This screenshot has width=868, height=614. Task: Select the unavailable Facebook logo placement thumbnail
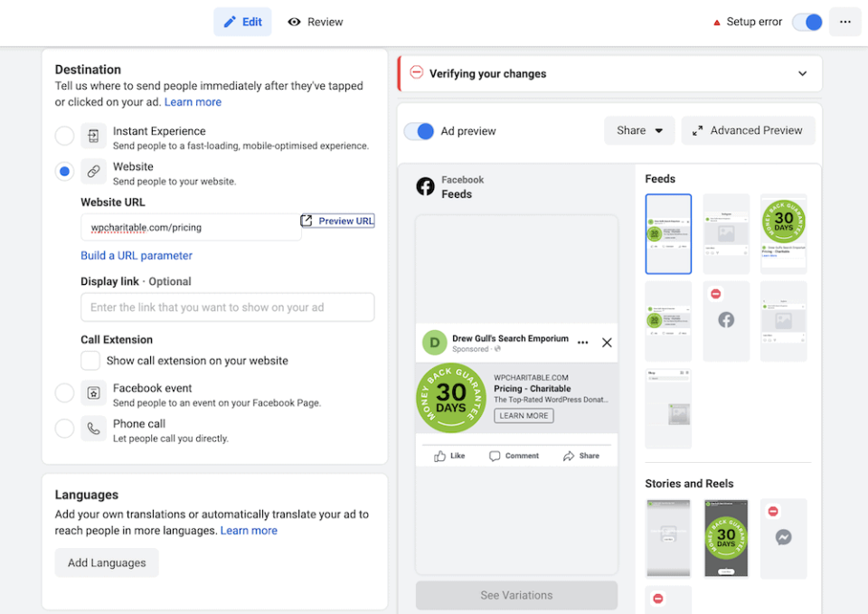726,321
